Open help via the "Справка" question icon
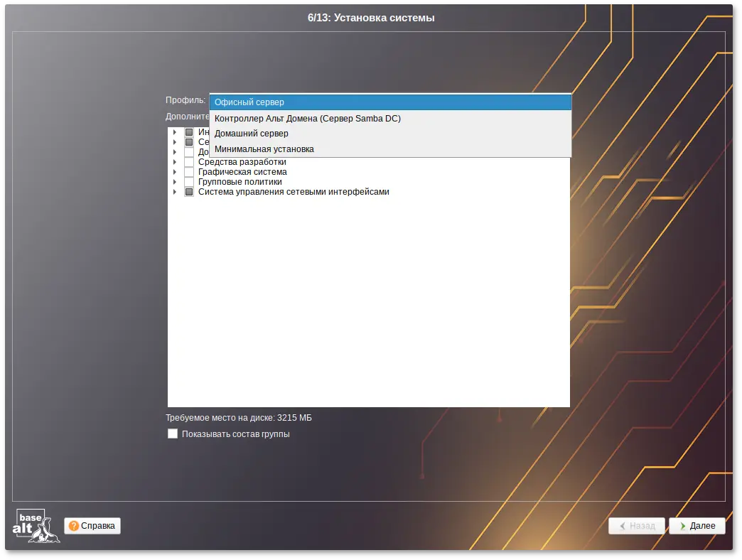Viewport: 742px width, 560px height. (74, 526)
